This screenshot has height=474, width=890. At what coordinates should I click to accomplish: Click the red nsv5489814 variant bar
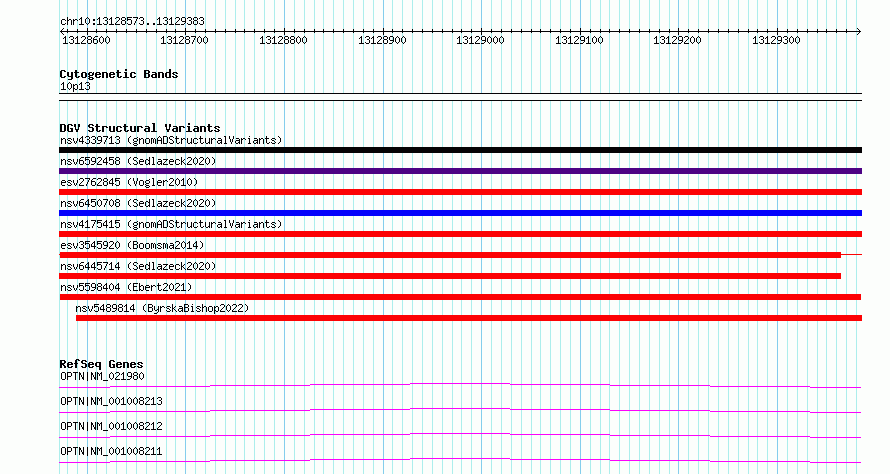[469, 318]
